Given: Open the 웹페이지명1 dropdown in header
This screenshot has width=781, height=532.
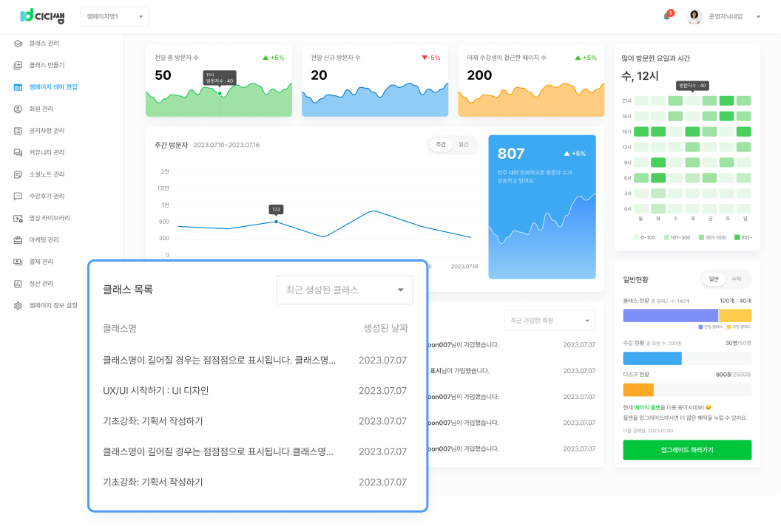Looking at the screenshot, I should pyautogui.click(x=114, y=16).
